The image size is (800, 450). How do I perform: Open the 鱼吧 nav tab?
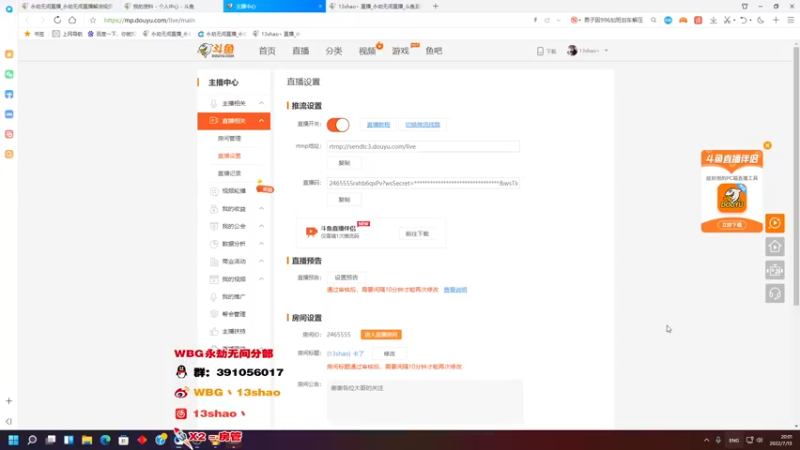point(434,51)
